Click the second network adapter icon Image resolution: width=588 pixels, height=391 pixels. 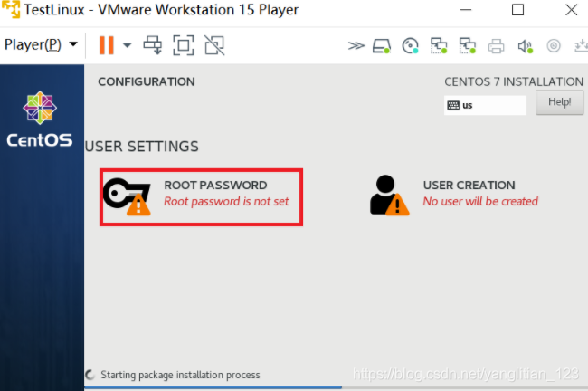(x=468, y=46)
